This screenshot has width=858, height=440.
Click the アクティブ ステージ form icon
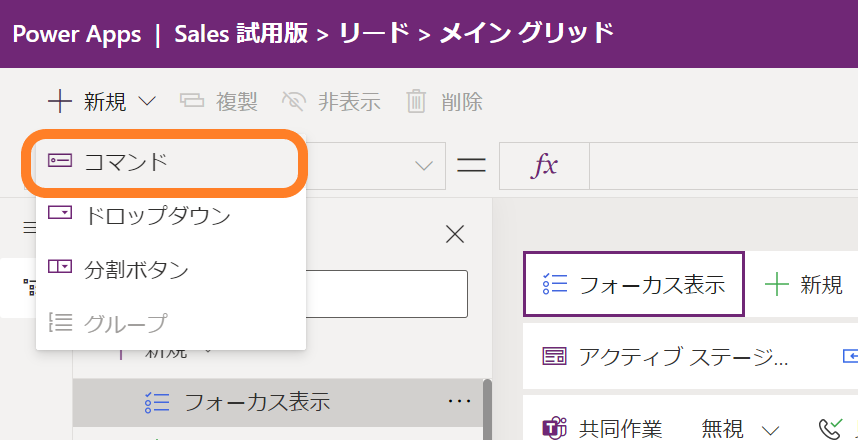tap(554, 357)
